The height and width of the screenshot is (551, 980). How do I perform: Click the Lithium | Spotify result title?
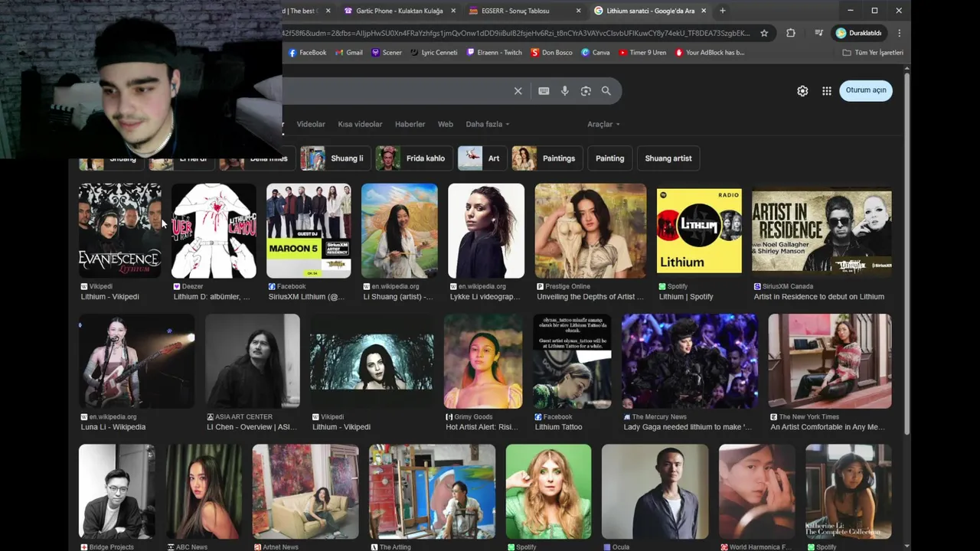(x=686, y=297)
